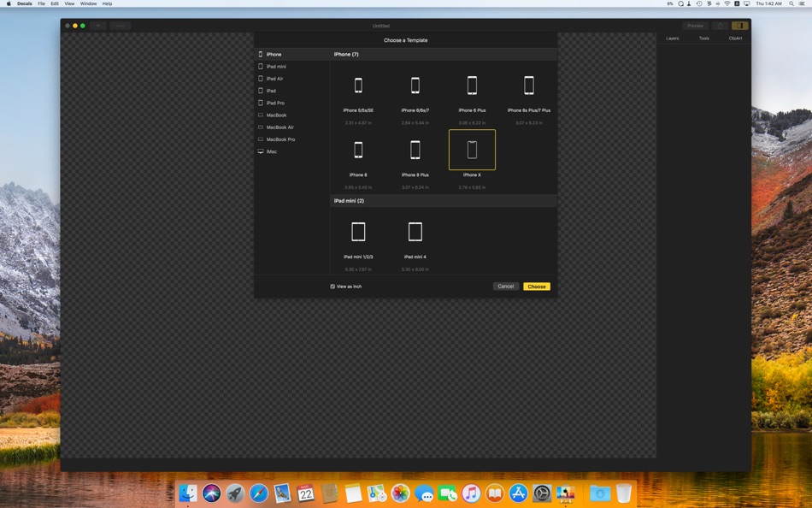The image size is (812, 508).
Task: Open the Apple menu
Action: pyautogui.click(x=9, y=3)
